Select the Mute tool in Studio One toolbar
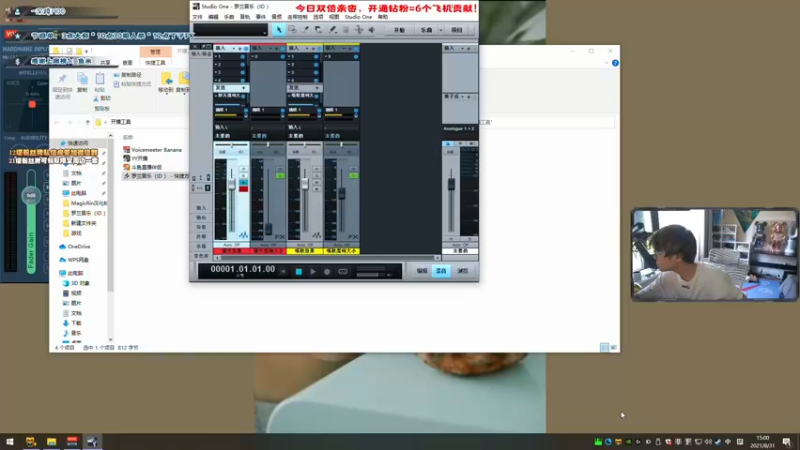The image size is (800, 450). coord(345,30)
